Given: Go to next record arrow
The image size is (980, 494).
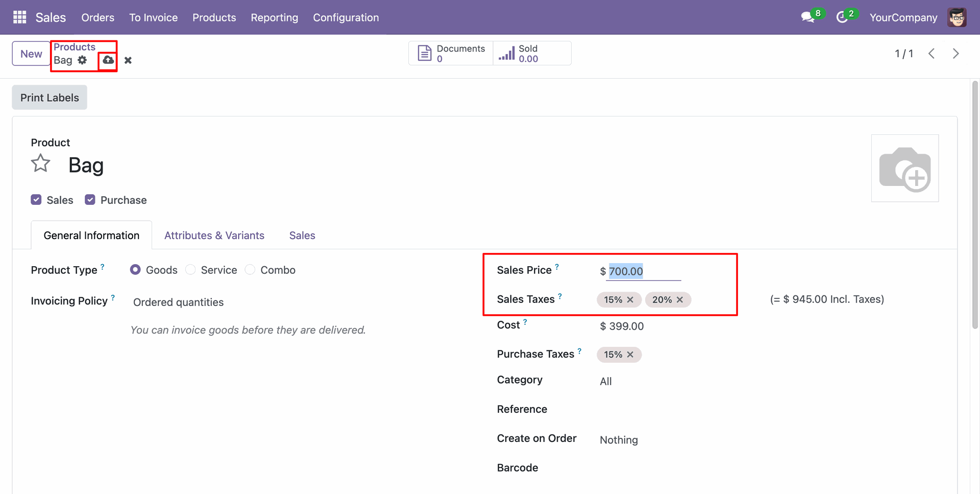Looking at the screenshot, I should [x=955, y=54].
